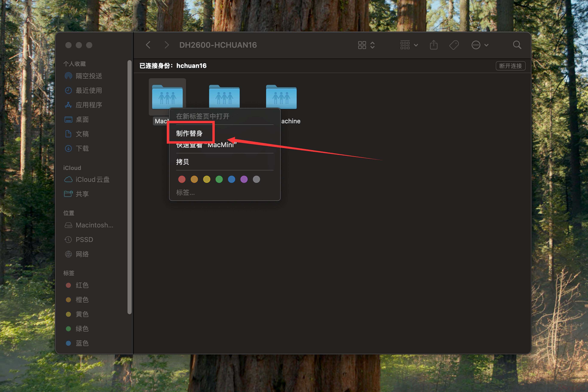Click the Share toolbar icon
Image resolution: width=588 pixels, height=392 pixels.
(434, 45)
